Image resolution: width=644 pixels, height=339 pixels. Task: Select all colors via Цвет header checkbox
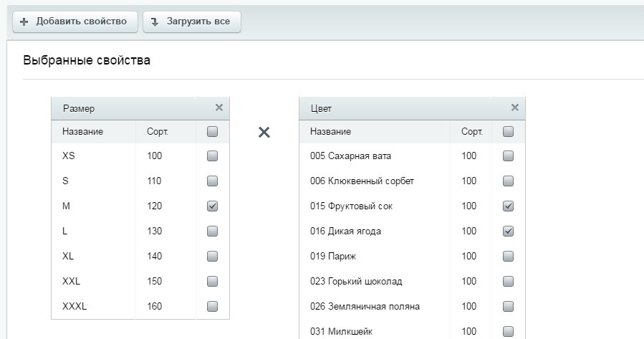coord(508,131)
